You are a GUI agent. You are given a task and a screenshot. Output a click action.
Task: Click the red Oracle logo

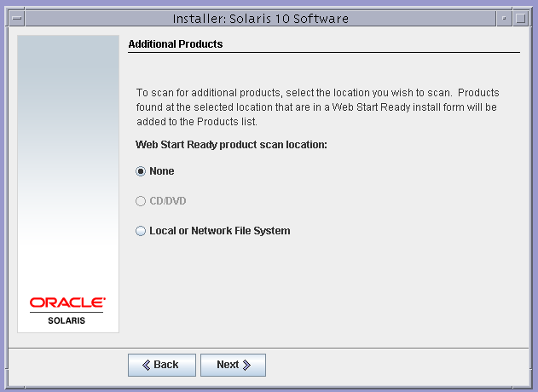(68, 302)
